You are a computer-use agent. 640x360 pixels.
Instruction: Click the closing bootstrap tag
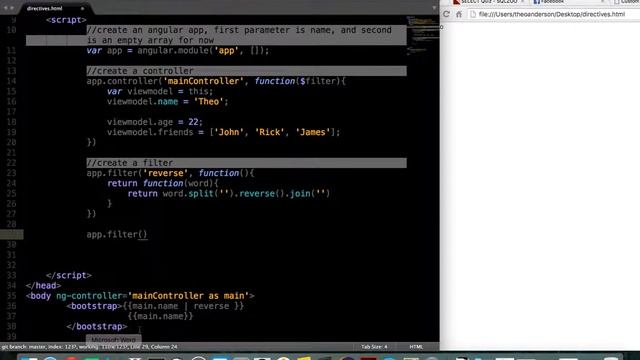[97, 327]
